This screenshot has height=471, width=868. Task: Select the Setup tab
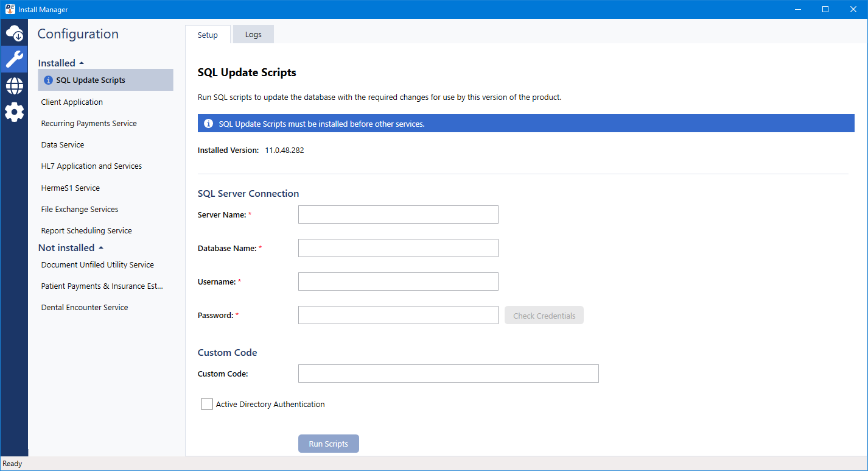click(x=208, y=35)
